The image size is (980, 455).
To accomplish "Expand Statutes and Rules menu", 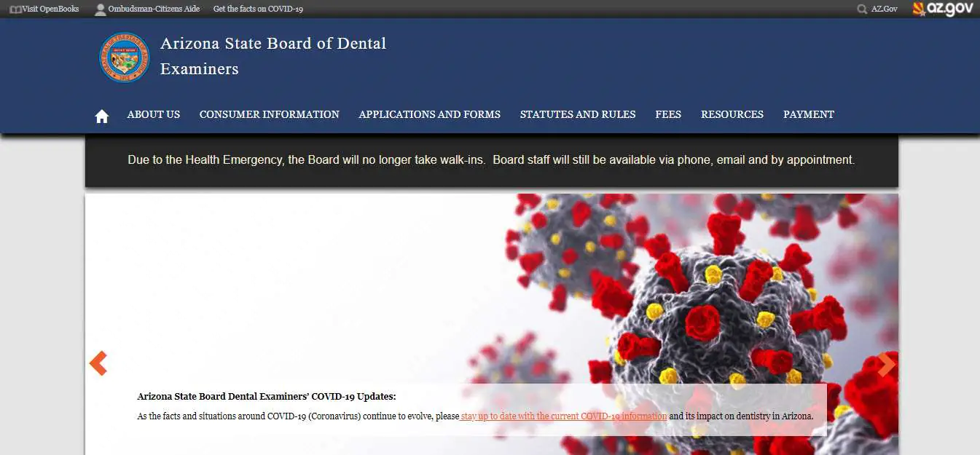I will 577,114.
